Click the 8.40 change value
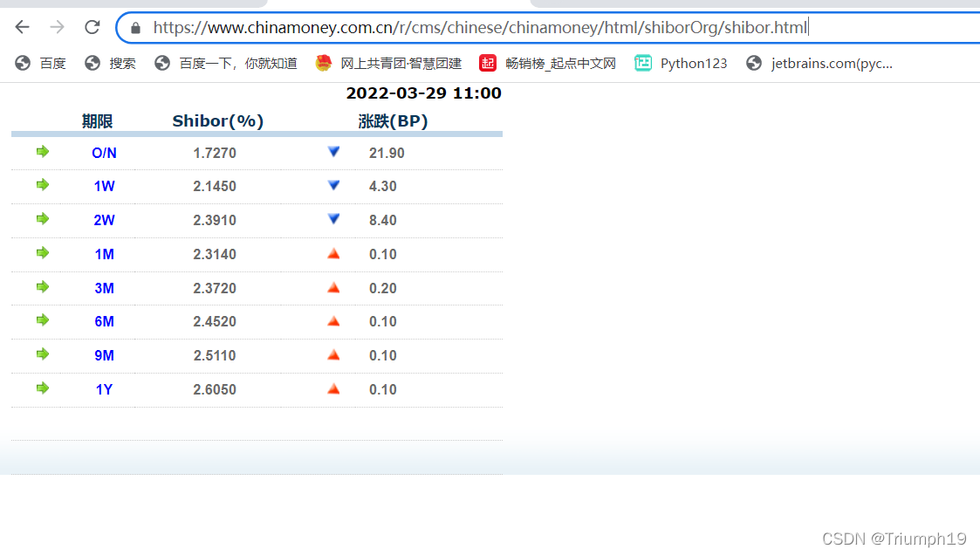 [382, 220]
